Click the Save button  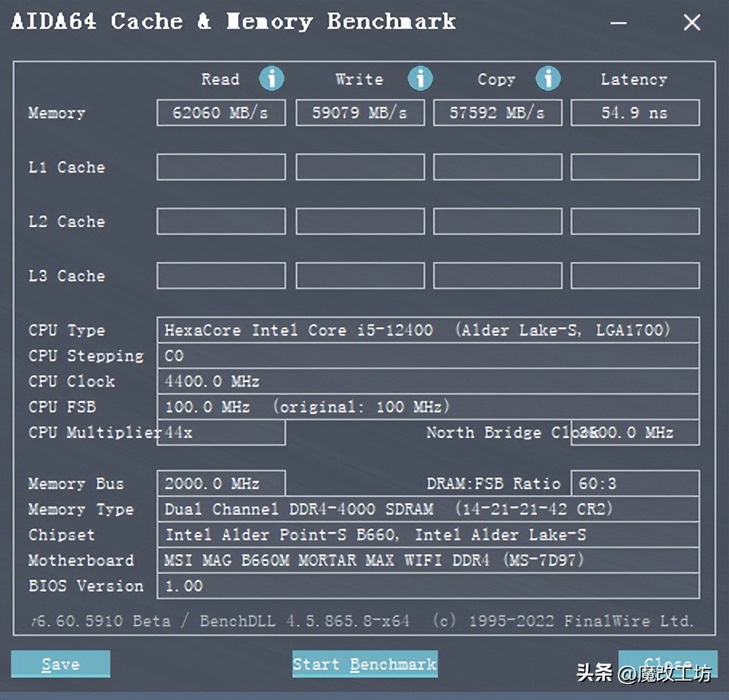click(60, 663)
